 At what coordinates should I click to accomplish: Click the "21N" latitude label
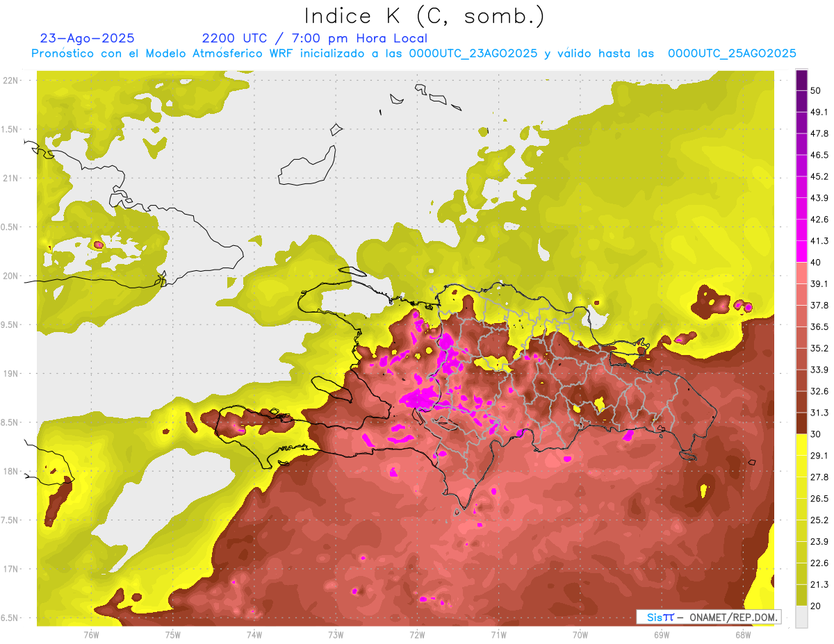10,178
